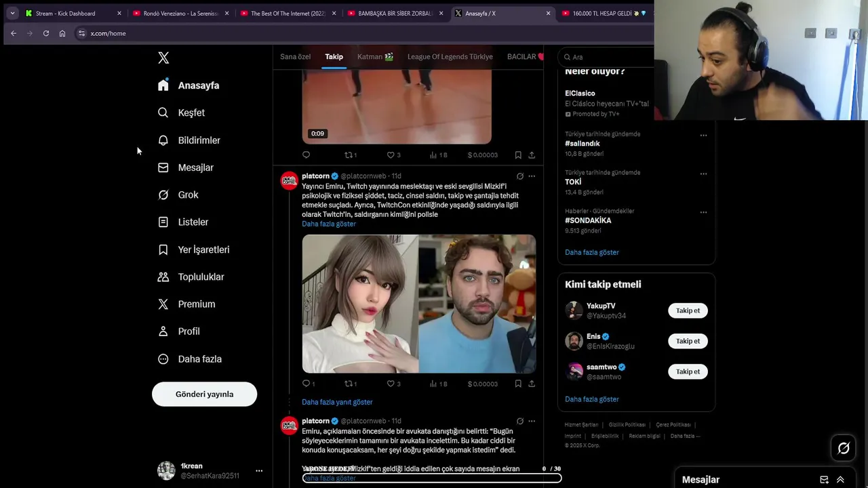868x488 pixels.
Task: Follow saamtwo with Takip et
Action: tap(688, 371)
